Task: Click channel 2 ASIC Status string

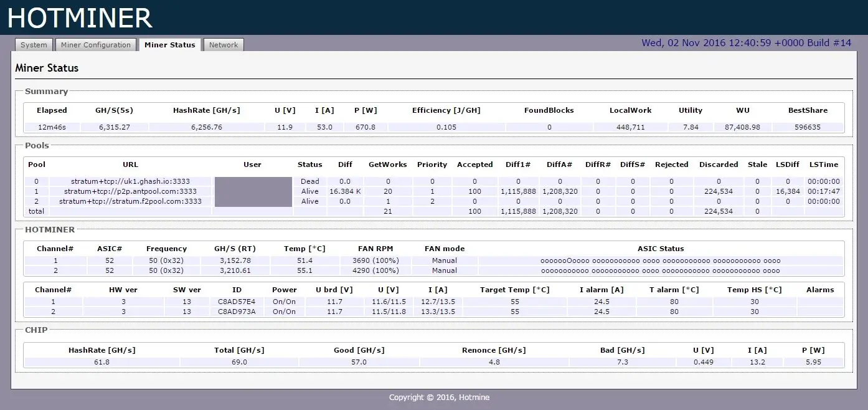Action: (660, 270)
